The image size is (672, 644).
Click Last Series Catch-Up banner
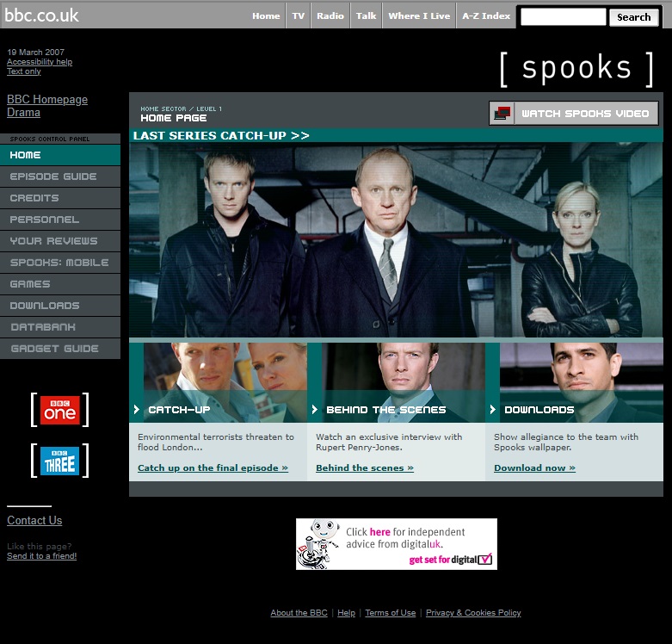pyautogui.click(x=396, y=135)
